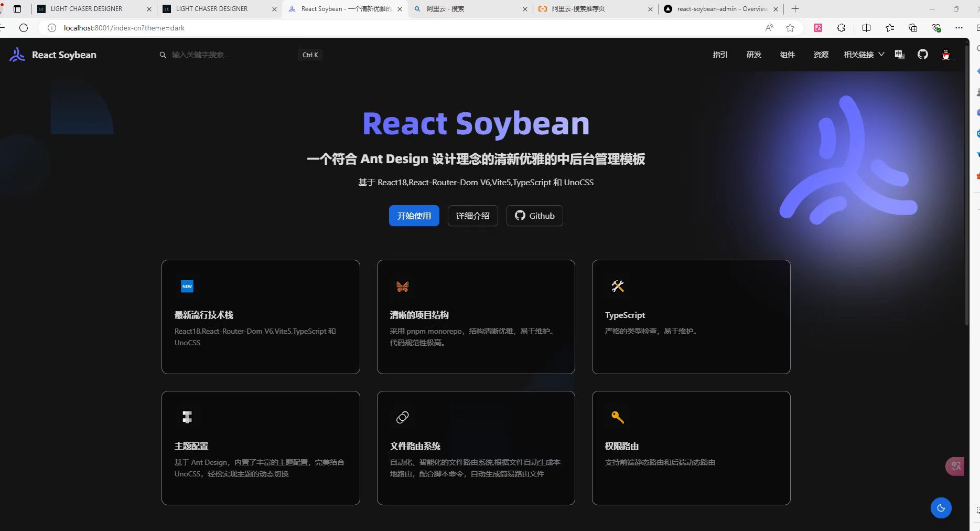Click the React Soybean brand text link

(x=64, y=55)
